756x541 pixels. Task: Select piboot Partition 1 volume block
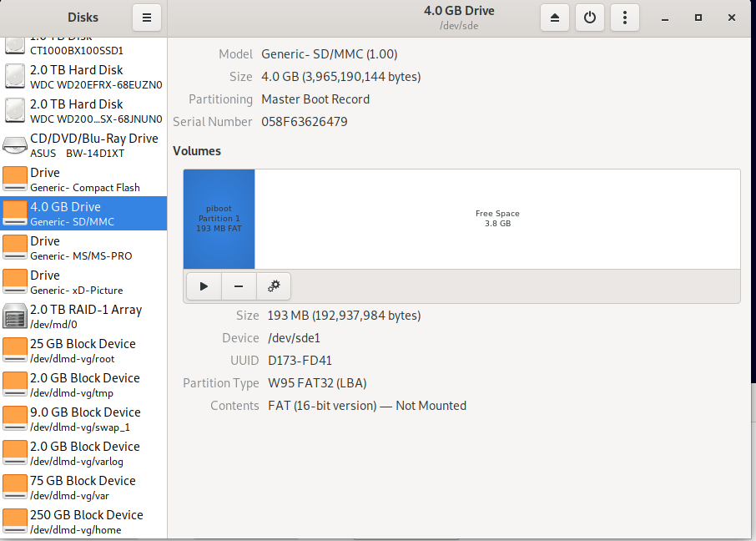pyautogui.click(x=219, y=219)
